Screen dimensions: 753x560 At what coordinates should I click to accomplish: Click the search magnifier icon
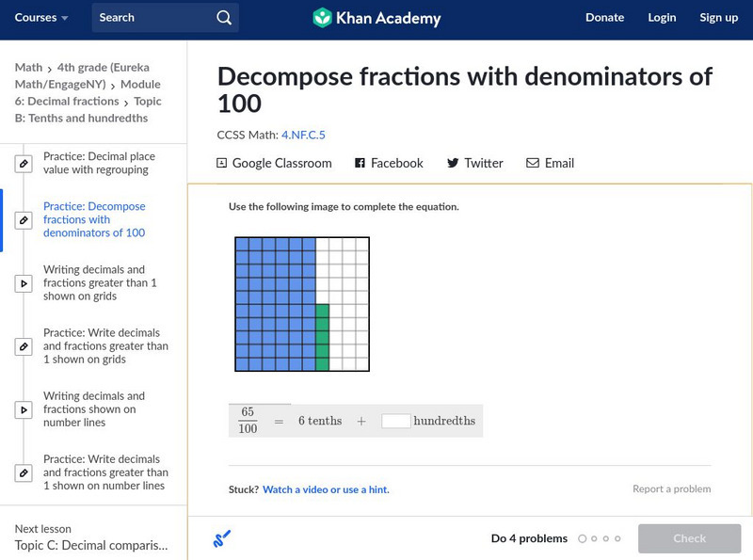click(223, 18)
